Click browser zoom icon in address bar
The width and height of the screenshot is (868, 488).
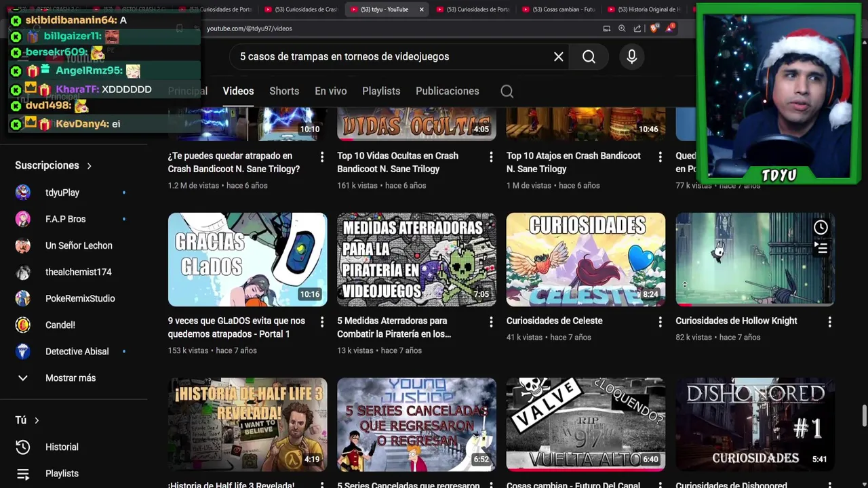point(622,28)
